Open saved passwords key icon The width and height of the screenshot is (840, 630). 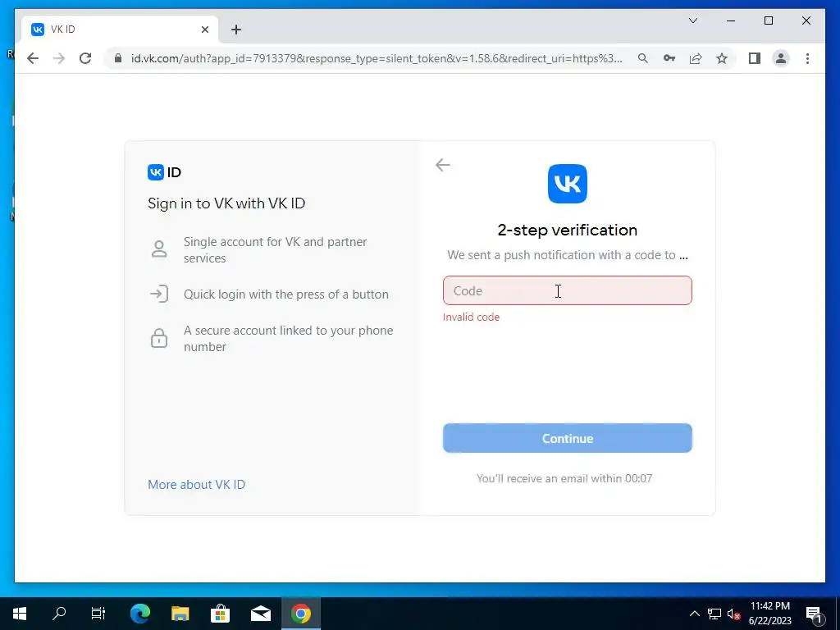tap(669, 58)
